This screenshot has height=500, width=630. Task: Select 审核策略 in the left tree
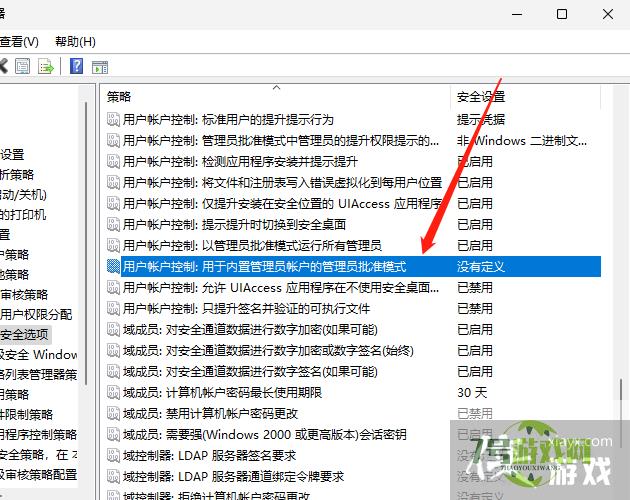(x=24, y=295)
